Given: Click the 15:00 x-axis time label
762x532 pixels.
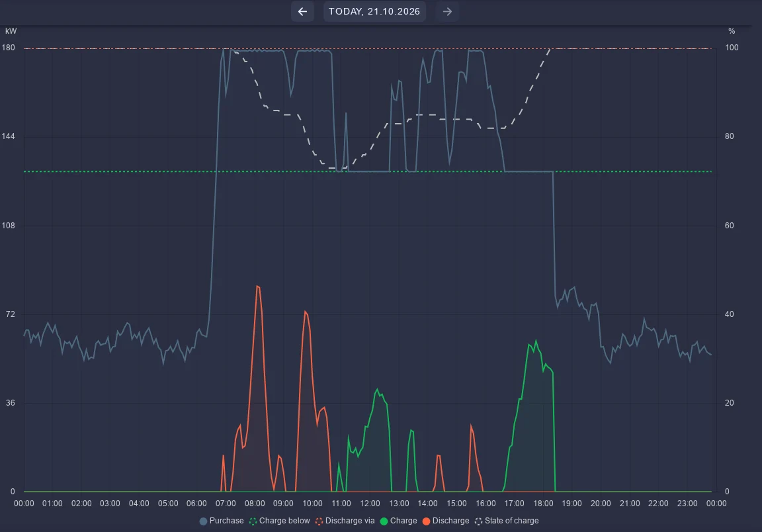Looking at the screenshot, I should [456, 504].
